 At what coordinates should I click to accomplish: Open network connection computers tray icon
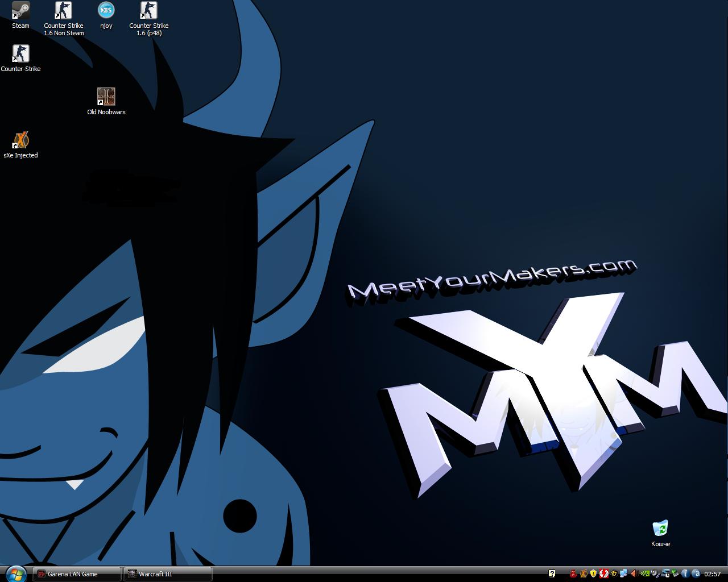(624, 573)
